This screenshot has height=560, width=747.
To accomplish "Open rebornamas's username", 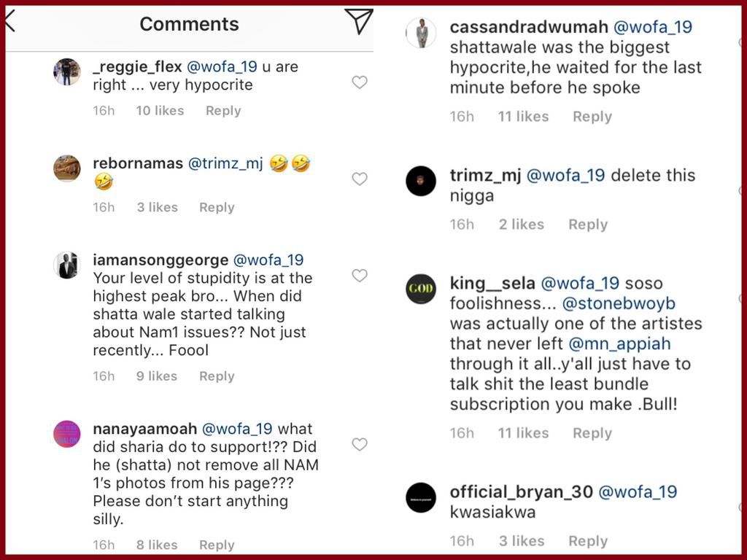I will pyautogui.click(x=137, y=163).
